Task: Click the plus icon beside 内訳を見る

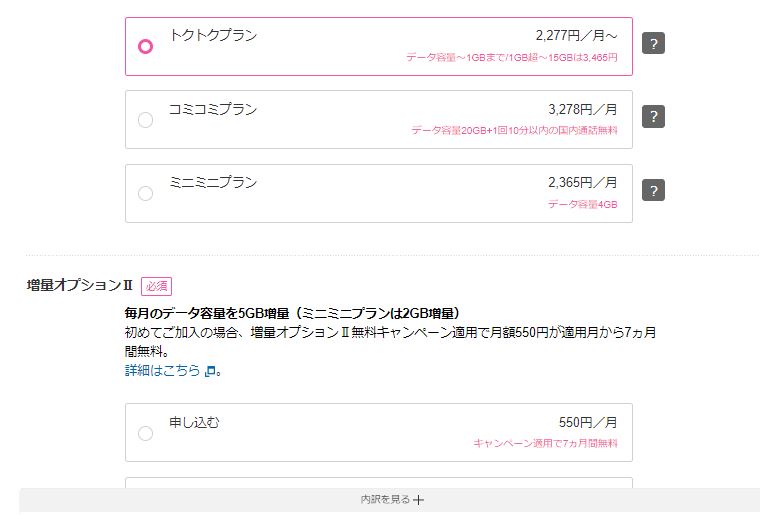Action: [418, 500]
